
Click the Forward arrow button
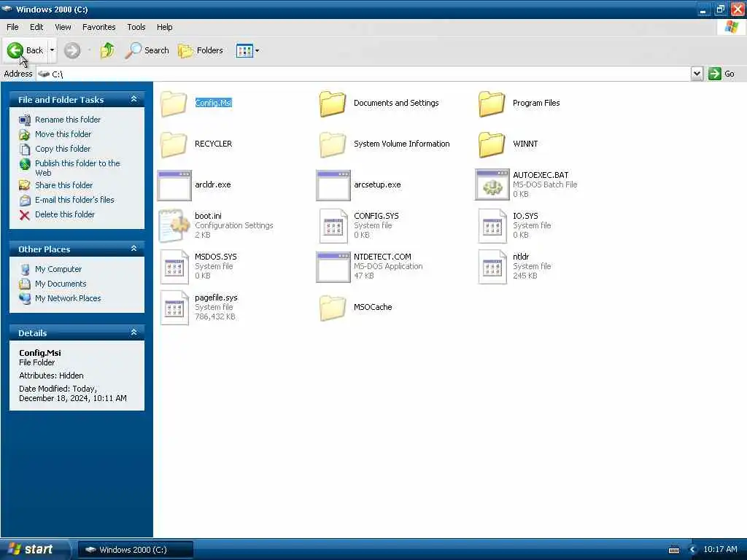(x=72, y=50)
